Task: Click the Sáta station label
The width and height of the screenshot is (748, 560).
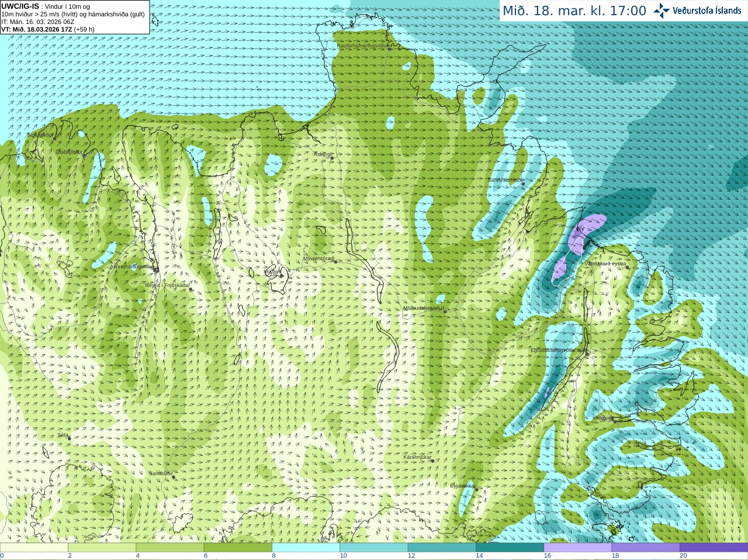Action: pos(63,435)
